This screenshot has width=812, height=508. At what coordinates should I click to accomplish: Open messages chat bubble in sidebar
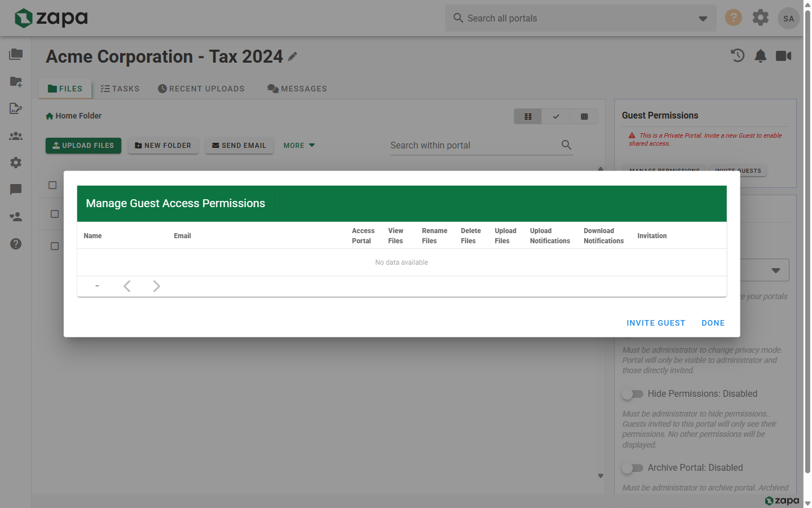[x=16, y=190]
